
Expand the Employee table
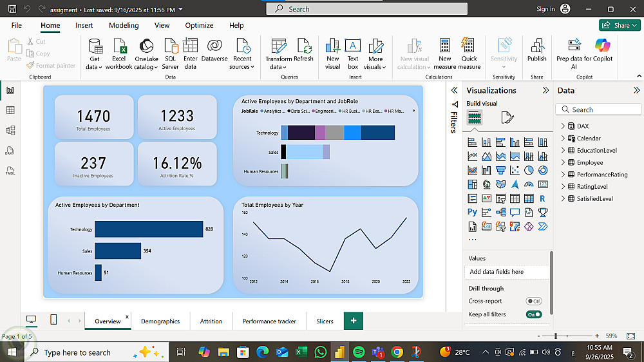563,162
